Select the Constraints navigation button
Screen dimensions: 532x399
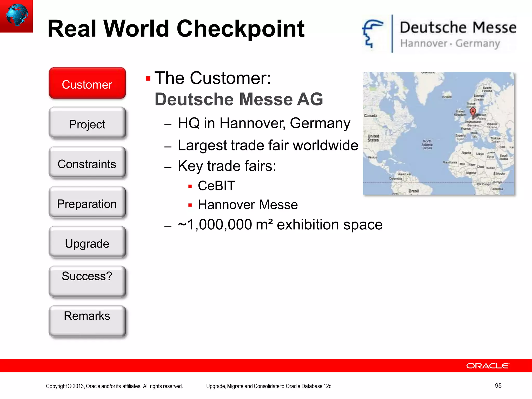pyautogui.click(x=87, y=163)
